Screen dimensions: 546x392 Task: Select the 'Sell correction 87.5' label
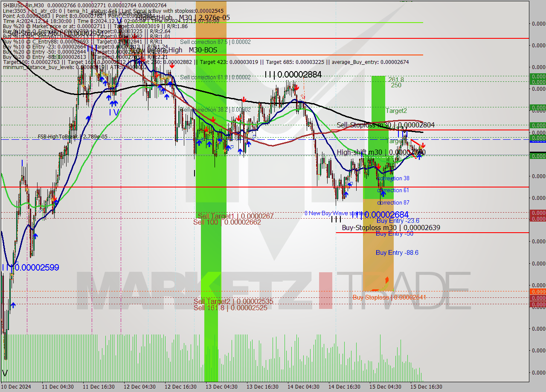click(215, 42)
